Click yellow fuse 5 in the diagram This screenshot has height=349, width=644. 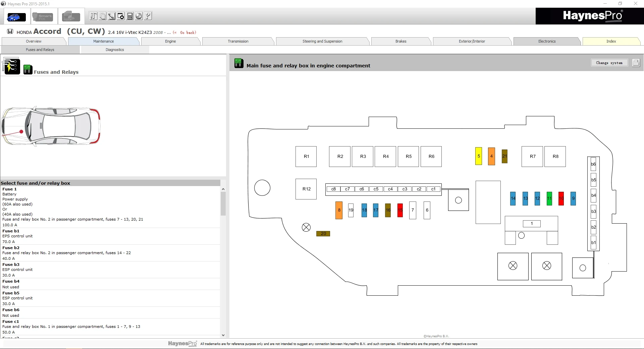pos(479,156)
